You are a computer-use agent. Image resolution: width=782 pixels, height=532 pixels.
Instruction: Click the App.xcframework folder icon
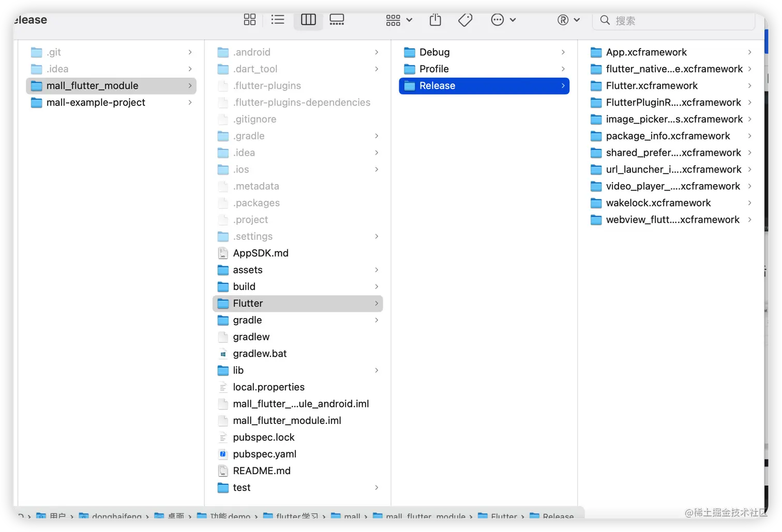tap(596, 52)
